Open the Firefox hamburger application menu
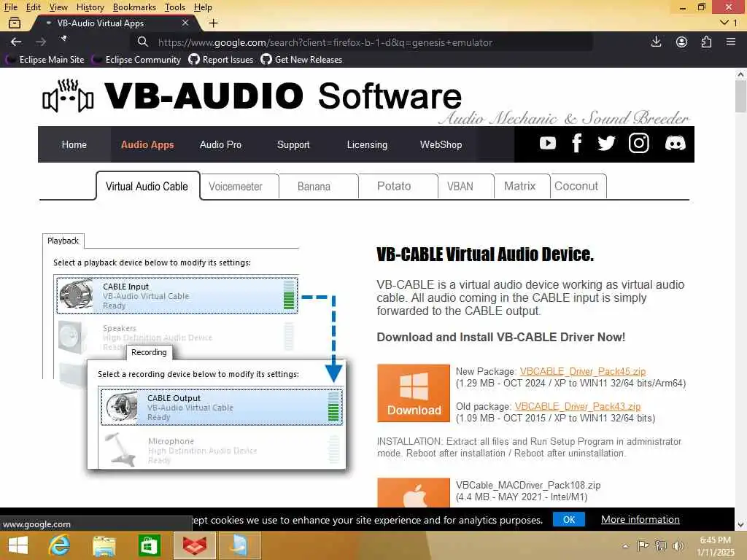 coord(731,42)
